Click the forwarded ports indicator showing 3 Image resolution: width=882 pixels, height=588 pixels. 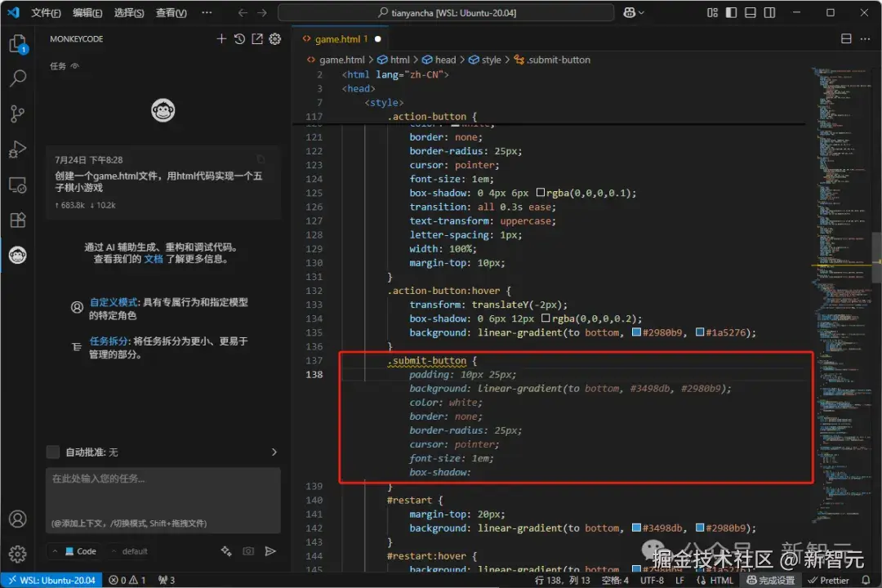pos(167,580)
